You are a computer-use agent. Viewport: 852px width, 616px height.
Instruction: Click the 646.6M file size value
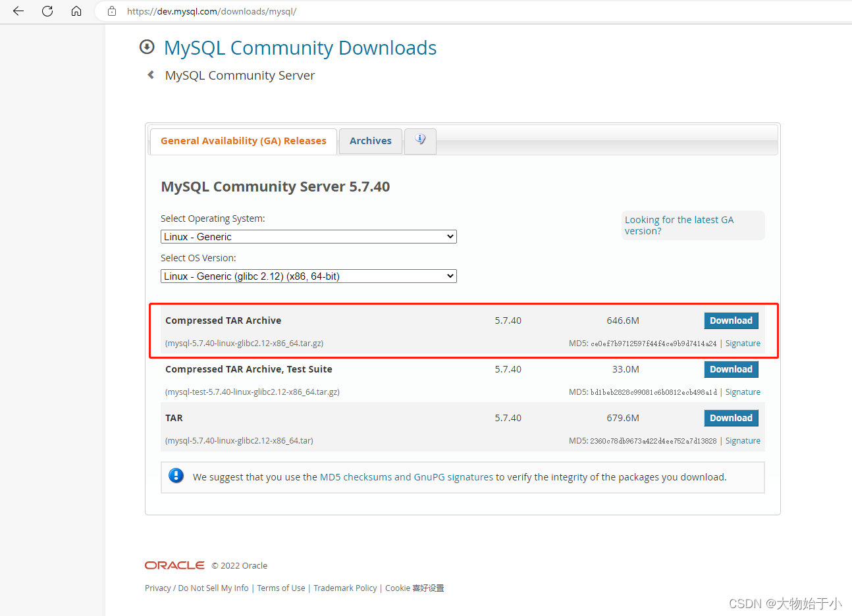pyautogui.click(x=623, y=321)
